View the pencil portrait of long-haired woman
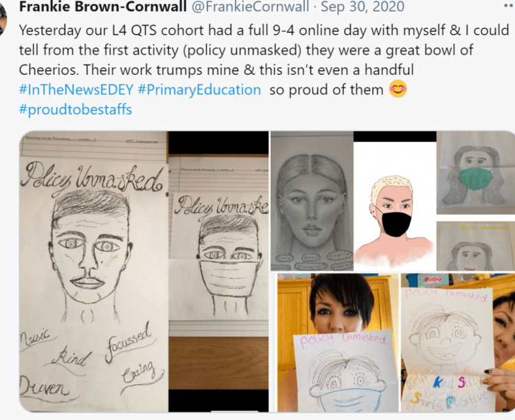 (x=312, y=201)
